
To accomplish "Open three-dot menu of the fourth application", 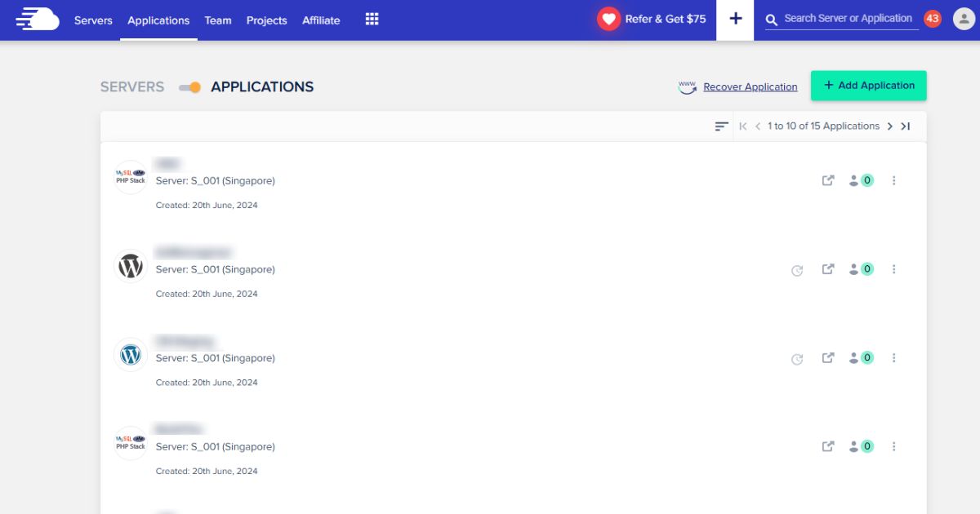I will tap(894, 446).
